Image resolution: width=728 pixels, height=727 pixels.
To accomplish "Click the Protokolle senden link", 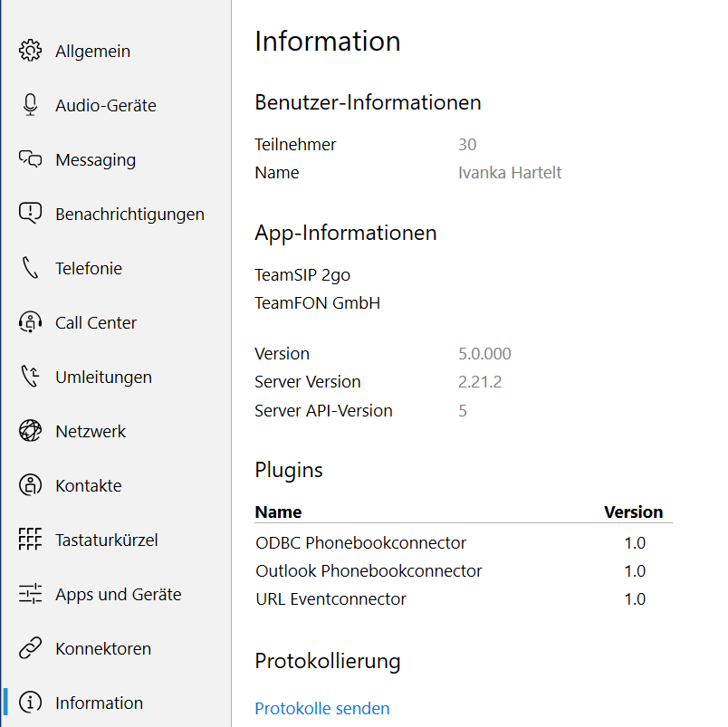I will tap(322, 708).
